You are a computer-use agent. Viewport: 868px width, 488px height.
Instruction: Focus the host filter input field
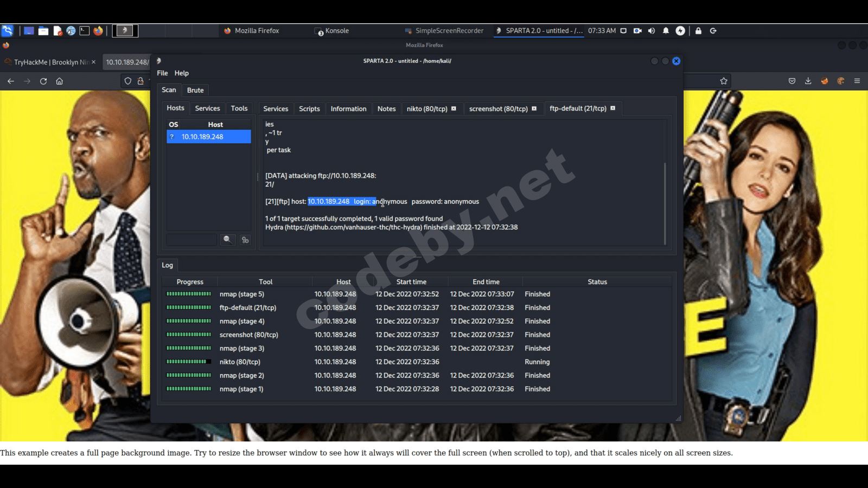pos(192,240)
